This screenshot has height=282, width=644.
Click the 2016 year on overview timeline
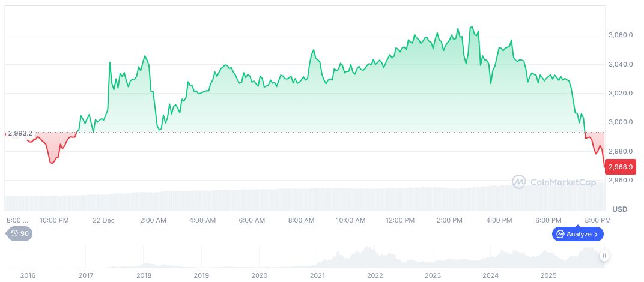click(28, 275)
